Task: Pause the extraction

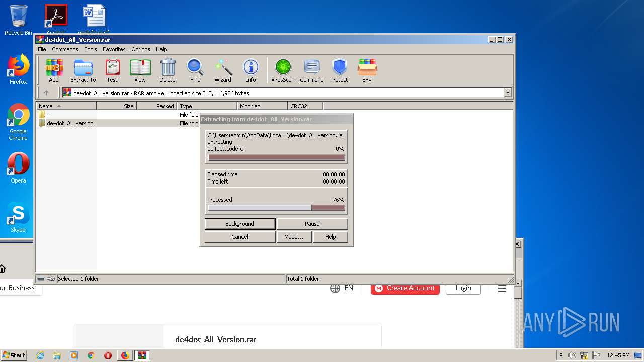Action: point(312,224)
